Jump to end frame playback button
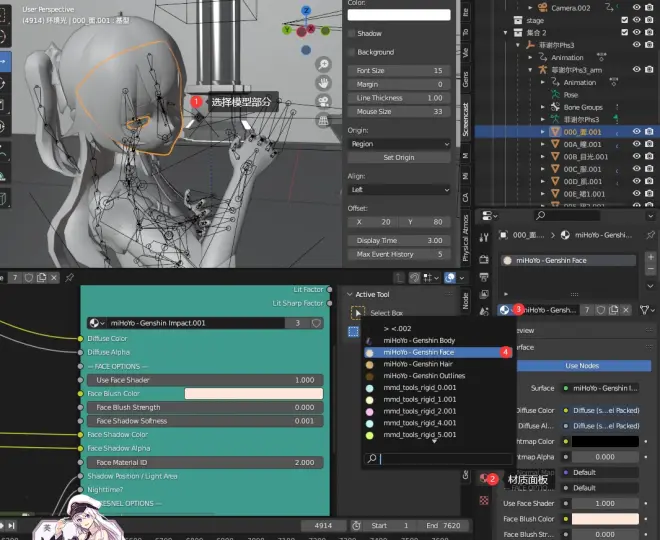660x540 pixels. tap(11, 525)
